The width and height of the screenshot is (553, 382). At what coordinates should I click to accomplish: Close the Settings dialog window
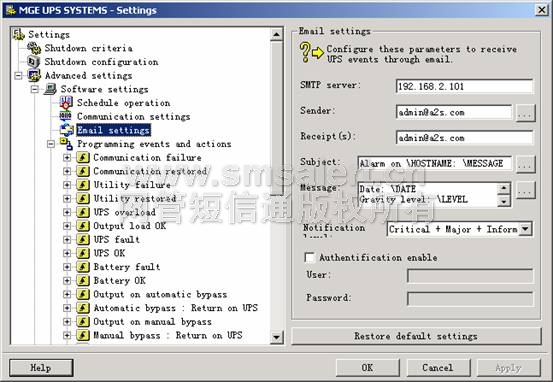[x=542, y=10]
